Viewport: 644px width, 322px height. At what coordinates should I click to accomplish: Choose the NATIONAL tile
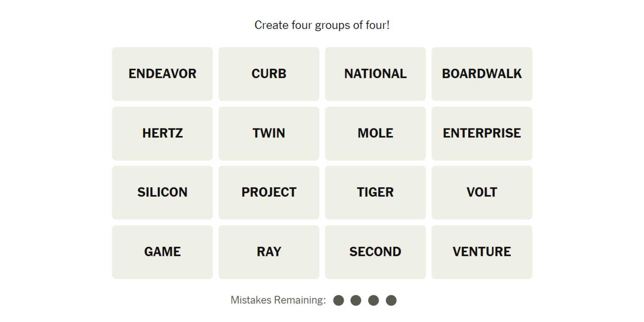(x=375, y=74)
